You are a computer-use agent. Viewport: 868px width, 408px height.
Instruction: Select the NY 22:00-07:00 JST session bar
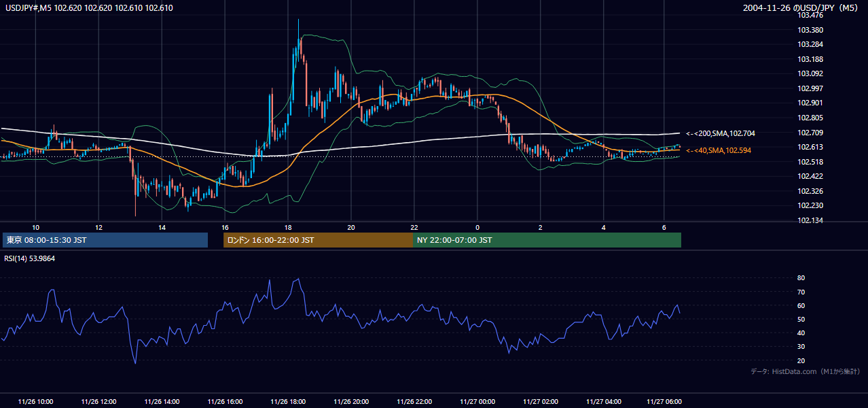(x=547, y=240)
